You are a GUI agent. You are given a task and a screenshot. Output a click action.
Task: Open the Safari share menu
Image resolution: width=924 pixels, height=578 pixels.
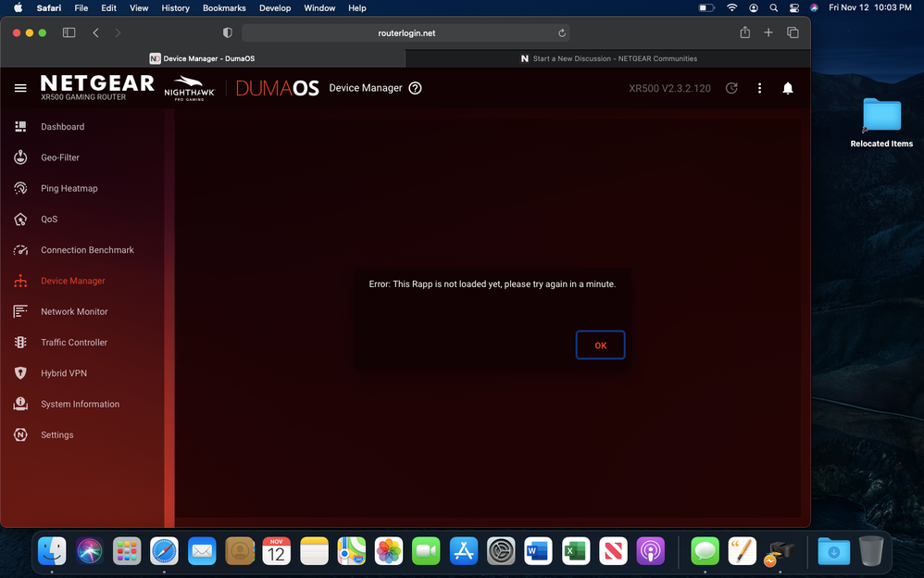pos(745,32)
